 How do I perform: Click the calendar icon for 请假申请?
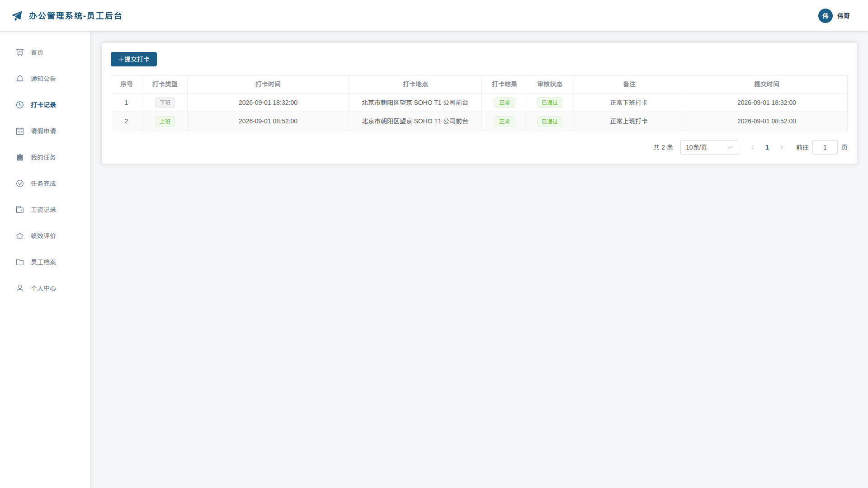pyautogui.click(x=20, y=131)
